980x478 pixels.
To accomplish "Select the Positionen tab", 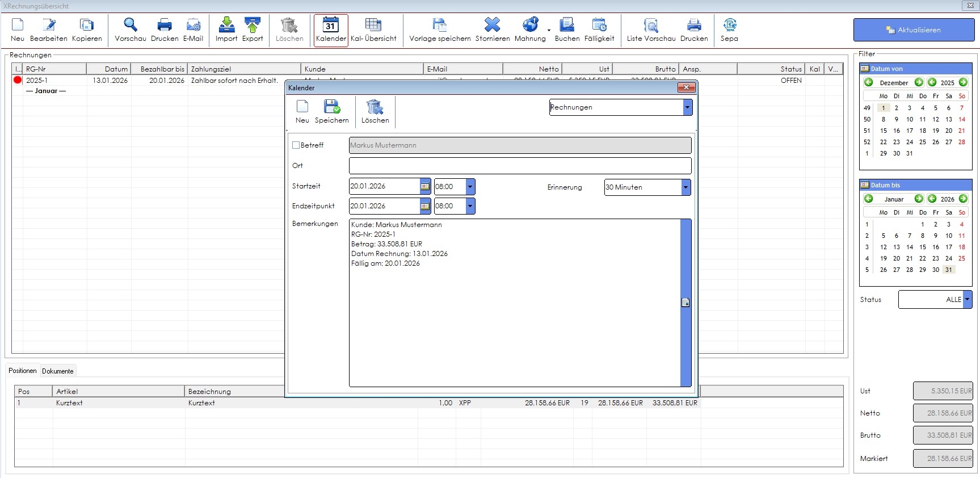I will point(23,371).
